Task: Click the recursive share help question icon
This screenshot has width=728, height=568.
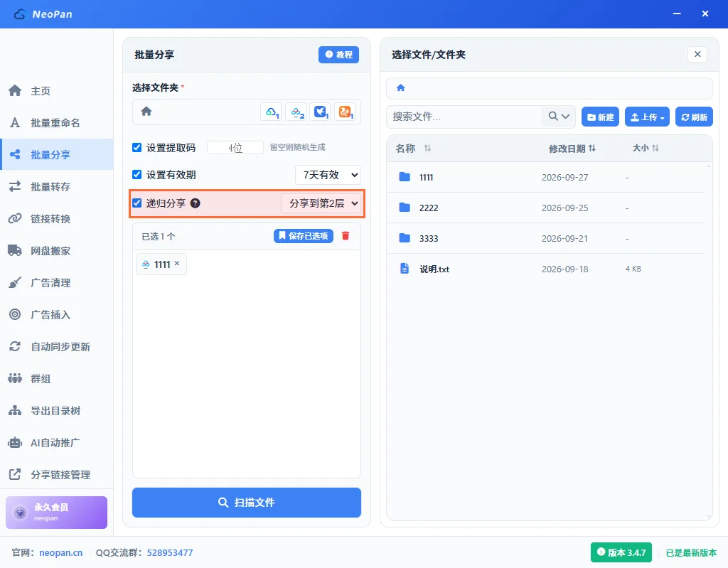Action: (196, 203)
